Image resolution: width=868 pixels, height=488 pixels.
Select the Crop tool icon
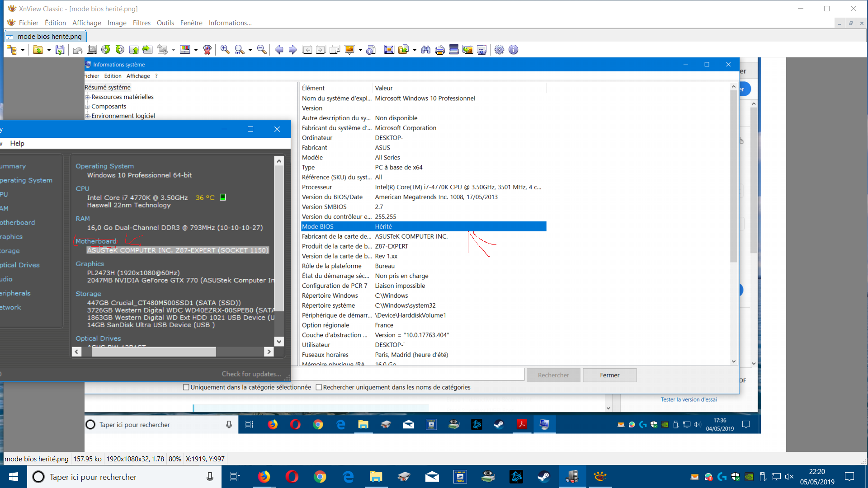click(x=92, y=50)
